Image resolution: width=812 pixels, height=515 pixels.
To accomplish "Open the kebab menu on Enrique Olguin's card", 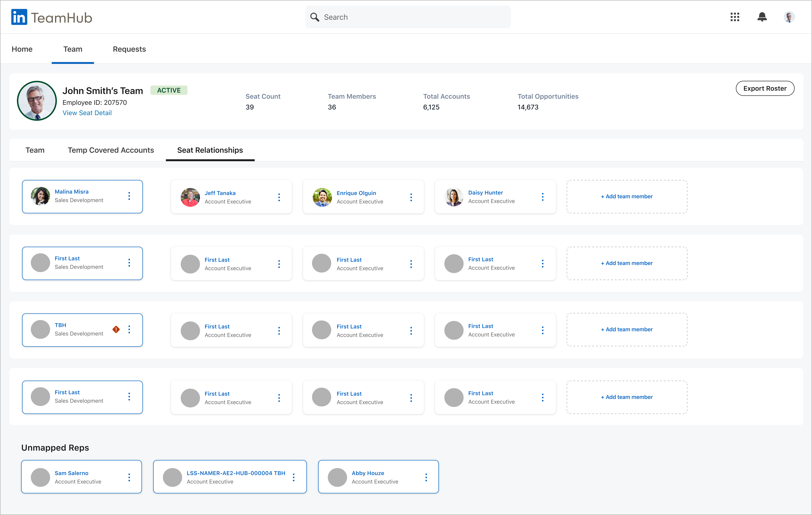I will pyautogui.click(x=411, y=197).
